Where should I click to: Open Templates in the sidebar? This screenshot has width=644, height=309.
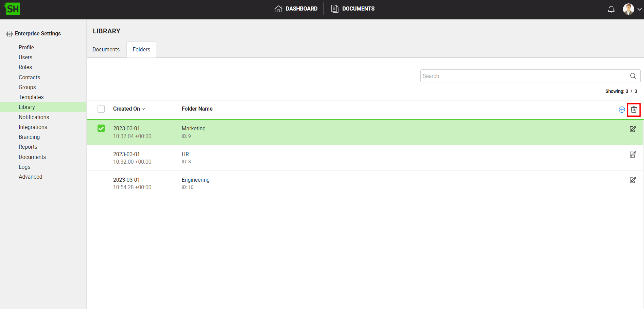(31, 97)
